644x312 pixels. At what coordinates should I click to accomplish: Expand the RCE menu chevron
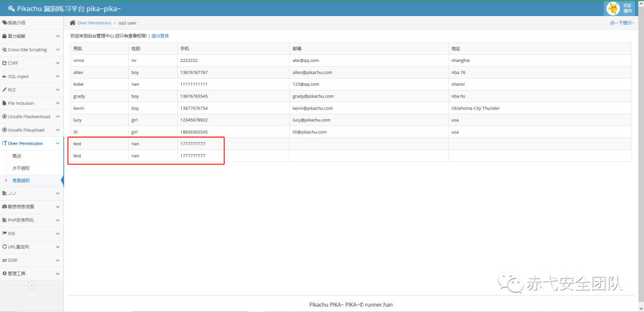(x=57, y=90)
